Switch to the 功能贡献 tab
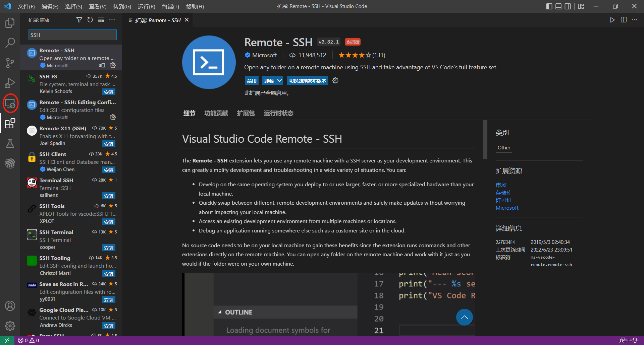The width and height of the screenshot is (644, 345). 216,113
